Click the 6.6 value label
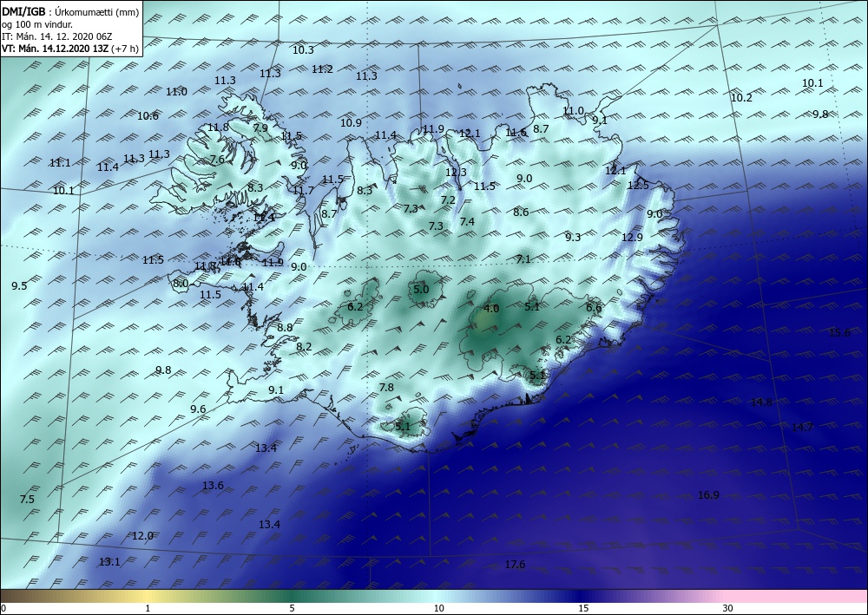This screenshot has height=615, width=868. (594, 308)
